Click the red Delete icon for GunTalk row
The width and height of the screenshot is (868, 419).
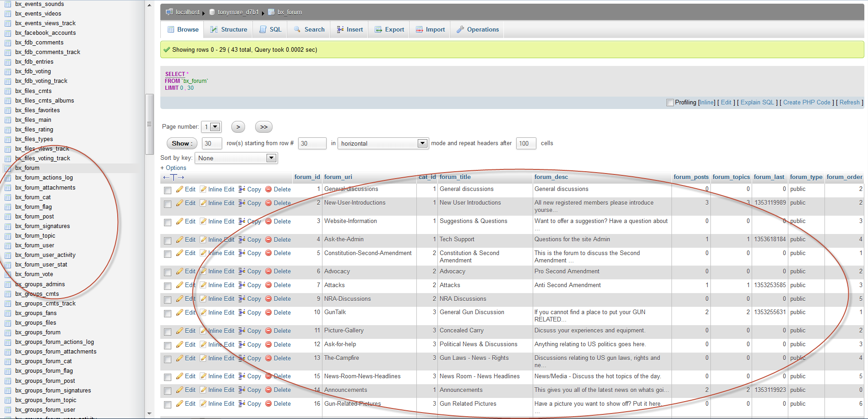268,313
